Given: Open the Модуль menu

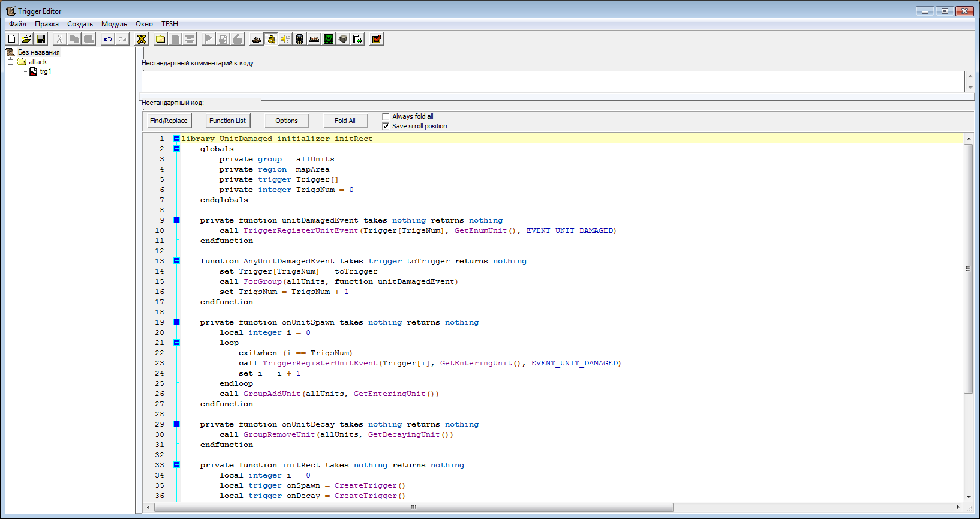Looking at the screenshot, I should (114, 24).
